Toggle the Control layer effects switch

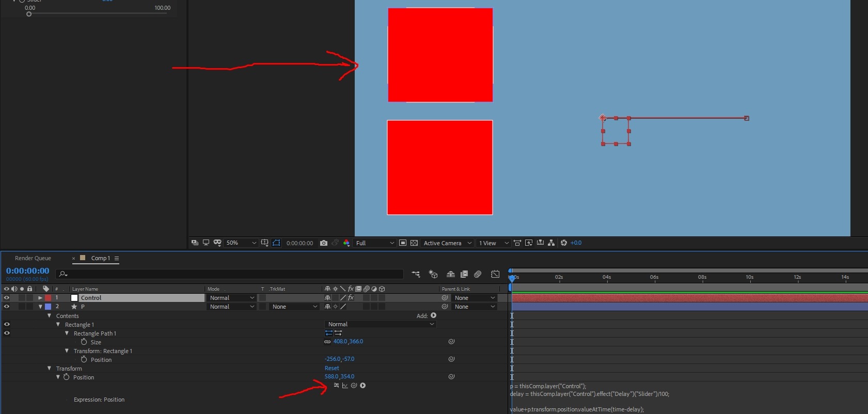[351, 298]
